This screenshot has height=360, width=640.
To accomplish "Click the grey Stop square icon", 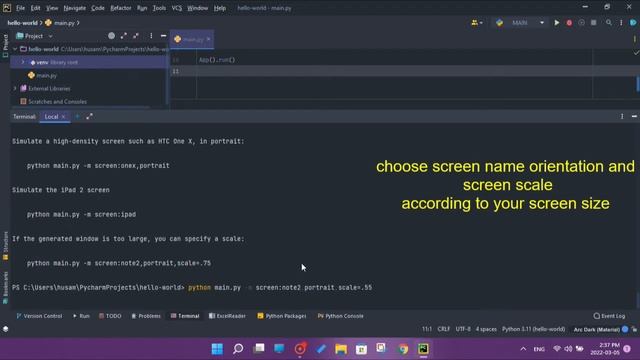I will (593, 23).
